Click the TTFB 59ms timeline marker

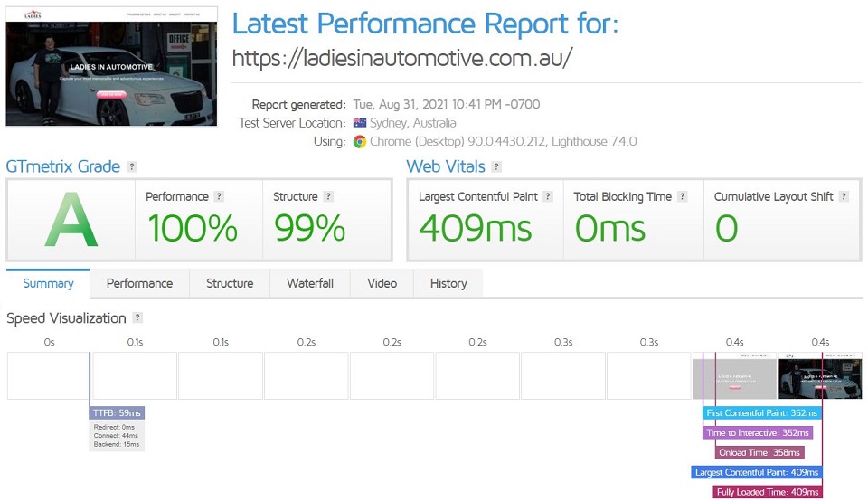pyautogui.click(x=117, y=412)
